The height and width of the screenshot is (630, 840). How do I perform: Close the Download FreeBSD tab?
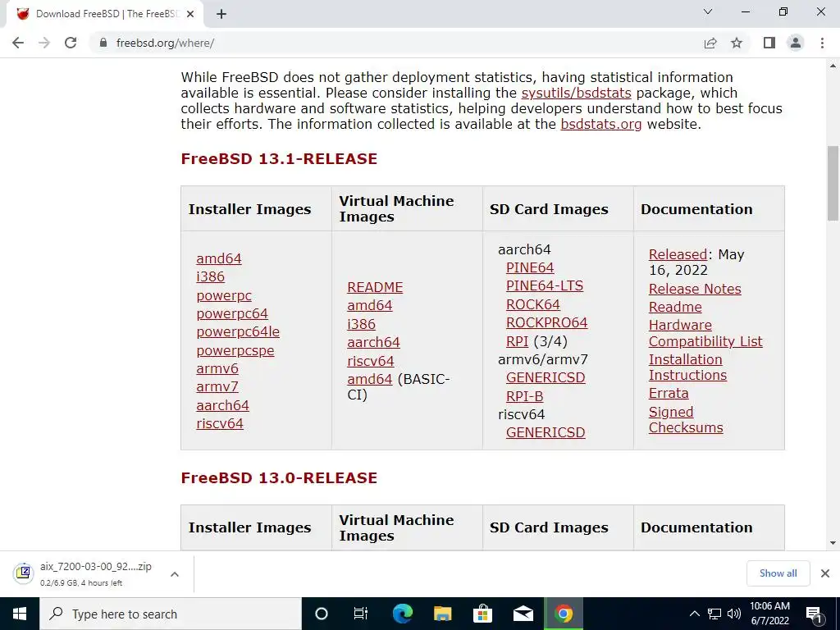(x=190, y=14)
